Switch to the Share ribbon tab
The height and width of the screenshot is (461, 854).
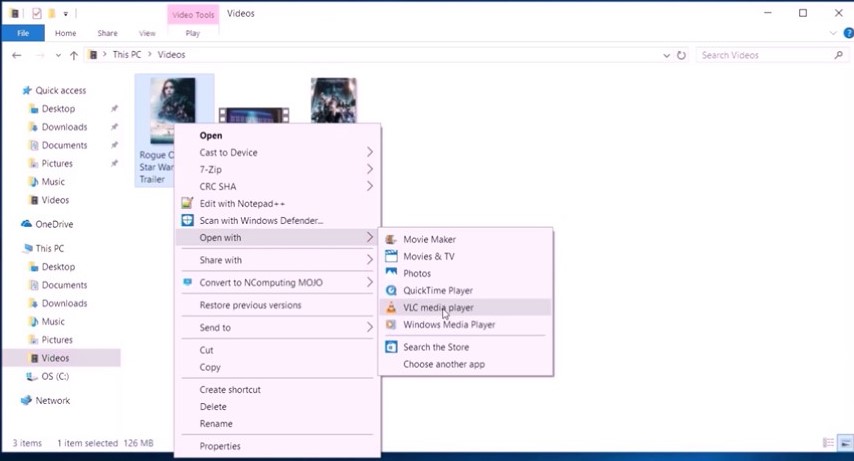[x=107, y=33]
